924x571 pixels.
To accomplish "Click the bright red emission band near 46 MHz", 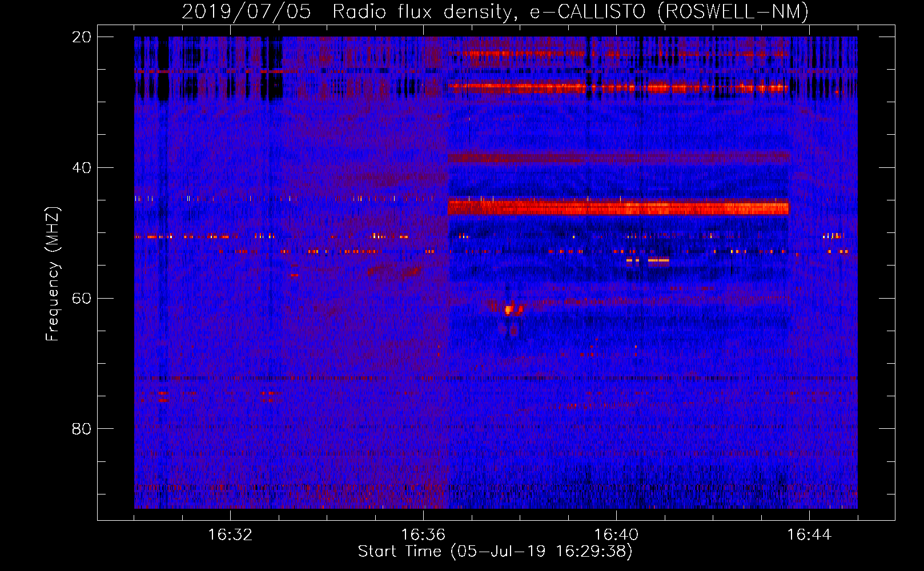I will pos(618,207).
